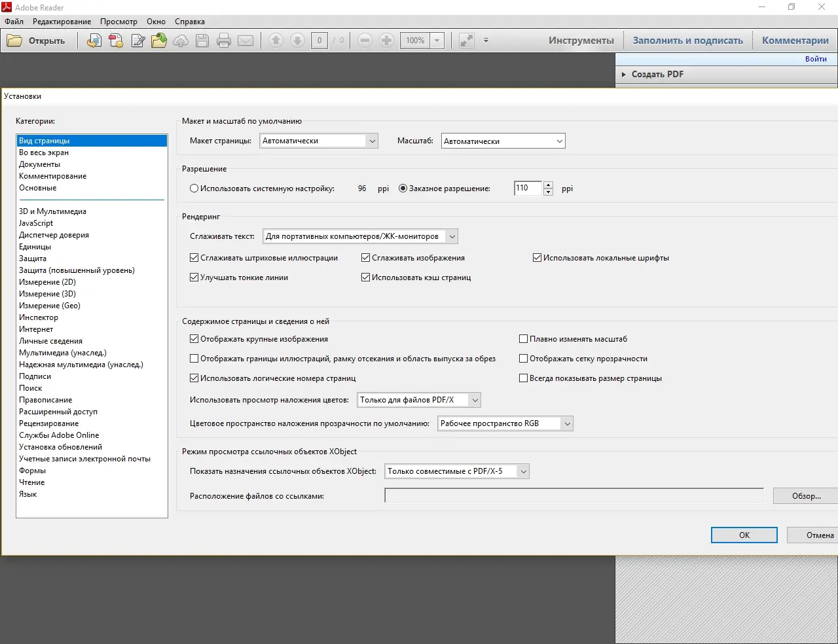
Task: Click the save floppy disk icon
Action: (x=202, y=41)
